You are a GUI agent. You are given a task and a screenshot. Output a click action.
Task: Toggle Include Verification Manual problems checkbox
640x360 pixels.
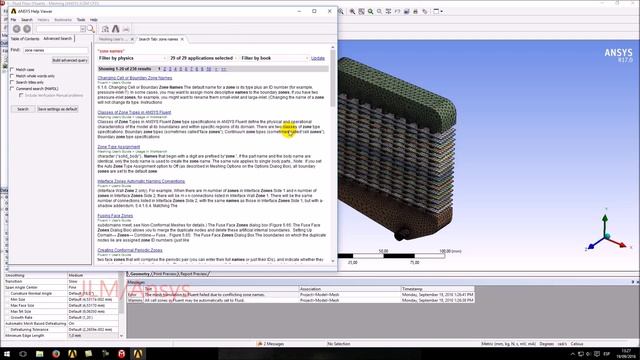(x=21, y=95)
